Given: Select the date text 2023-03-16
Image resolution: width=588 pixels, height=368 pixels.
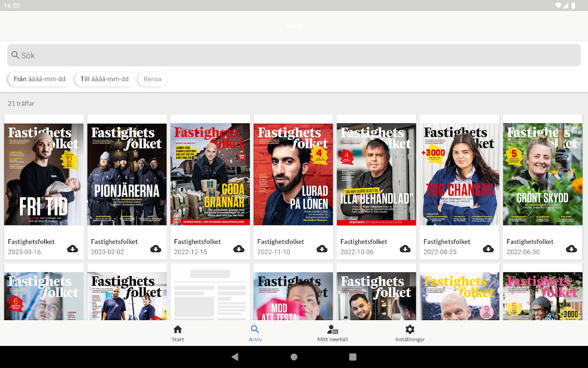Looking at the screenshot, I should tap(24, 252).
